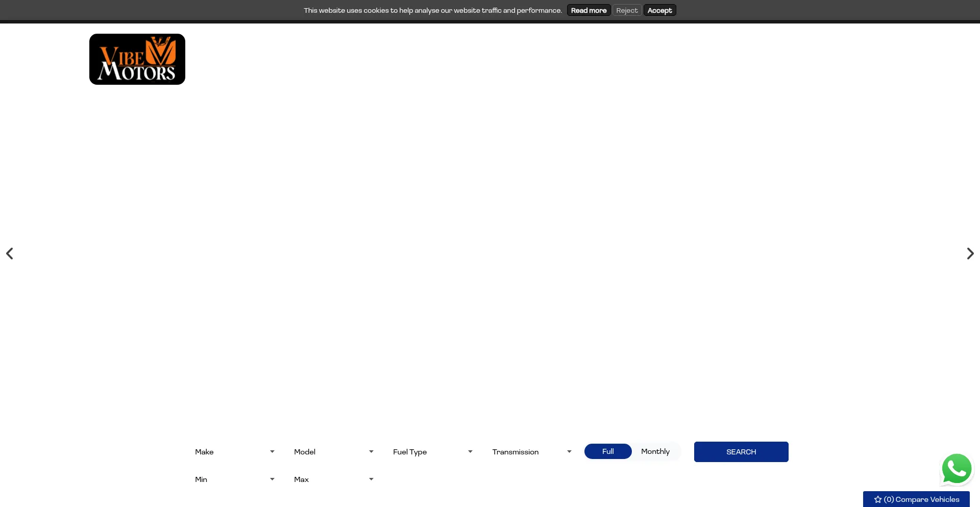Open the Fuel Type dropdown
This screenshot has width=980, height=507.
coord(432,452)
